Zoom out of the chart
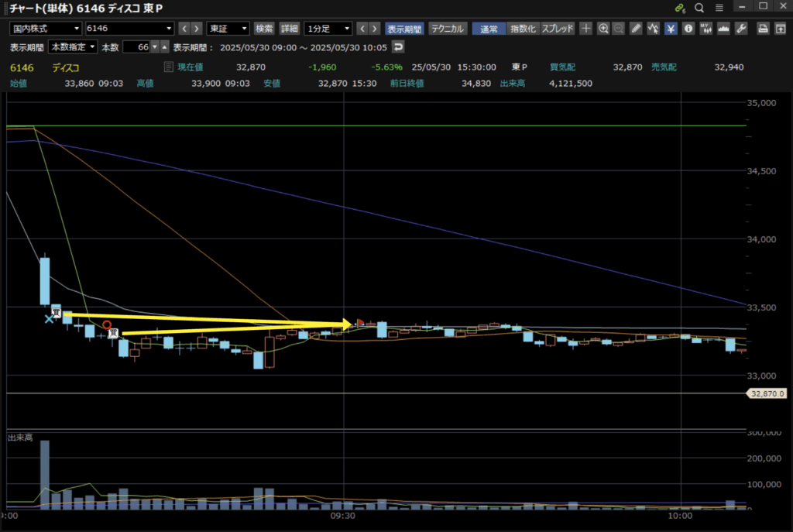The image size is (793, 532). pos(618,29)
